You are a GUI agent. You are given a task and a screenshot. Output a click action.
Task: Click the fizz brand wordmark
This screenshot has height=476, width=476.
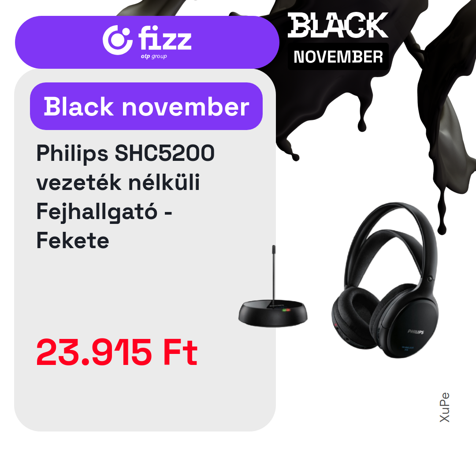pyautogui.click(x=165, y=37)
